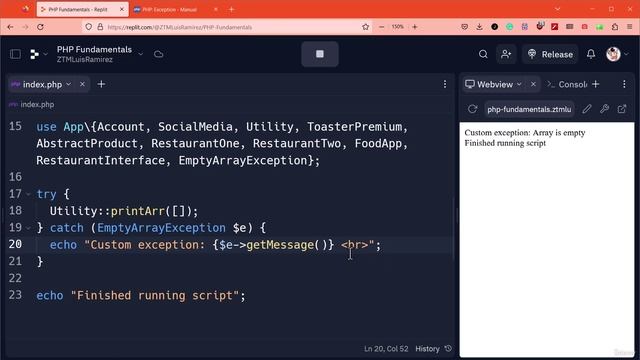Add a new editor pane tab
The height and width of the screenshot is (360, 640).
pyautogui.click(x=101, y=84)
